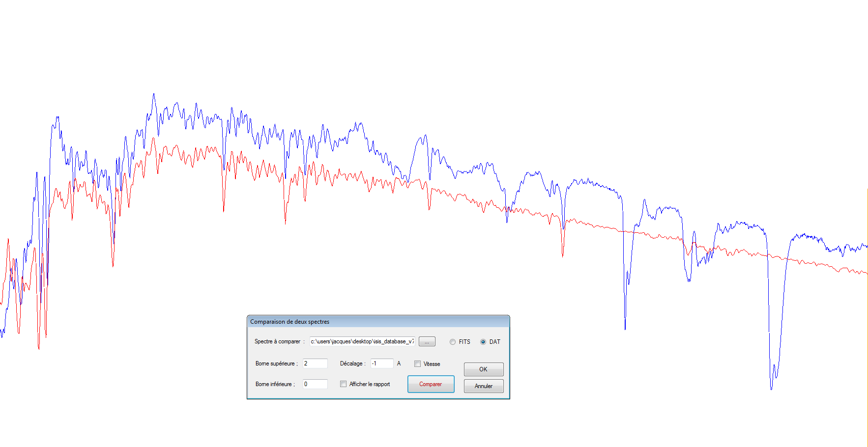Image resolution: width=868 pixels, height=447 pixels.
Task: Click the deepest dip of the blue spectrum
Action: coord(771,389)
